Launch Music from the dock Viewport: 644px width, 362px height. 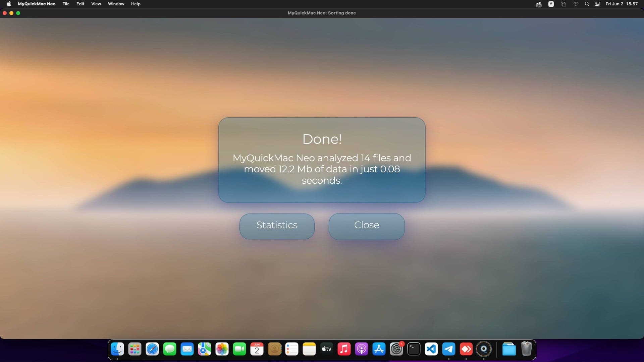pyautogui.click(x=344, y=349)
